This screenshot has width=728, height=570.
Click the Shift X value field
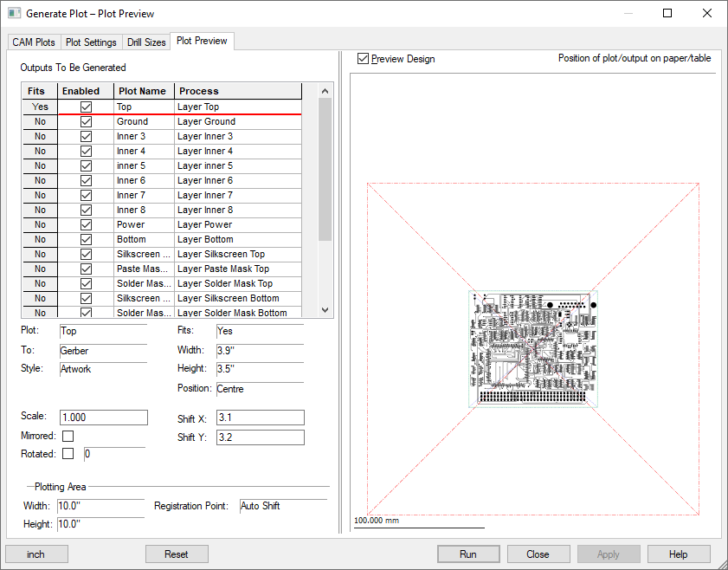(x=260, y=418)
